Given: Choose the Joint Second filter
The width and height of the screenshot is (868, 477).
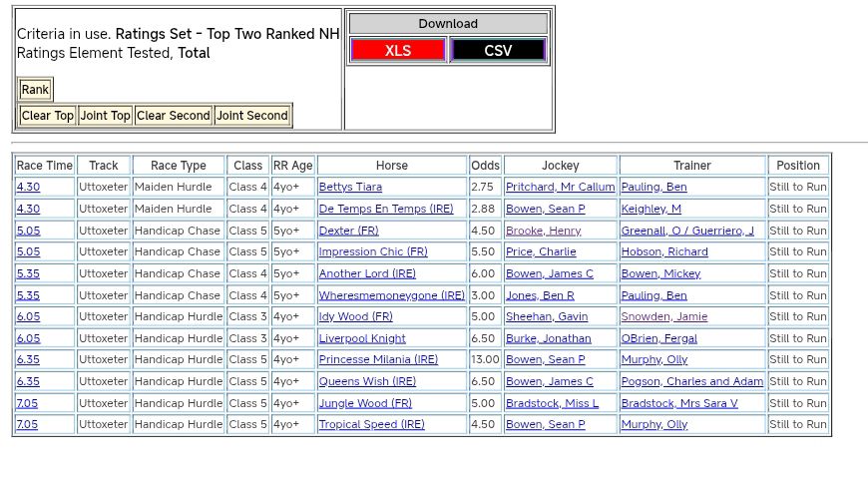Looking at the screenshot, I should coord(252,116).
